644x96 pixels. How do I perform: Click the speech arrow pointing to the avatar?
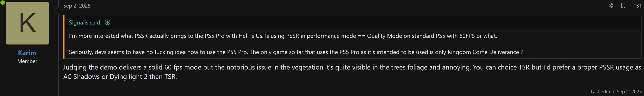tap(57, 10)
